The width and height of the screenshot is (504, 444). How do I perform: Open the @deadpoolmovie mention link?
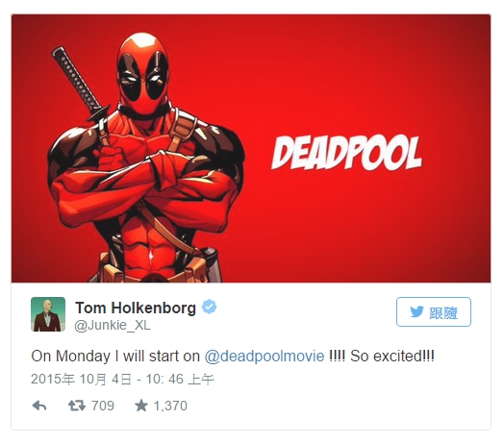(265, 356)
